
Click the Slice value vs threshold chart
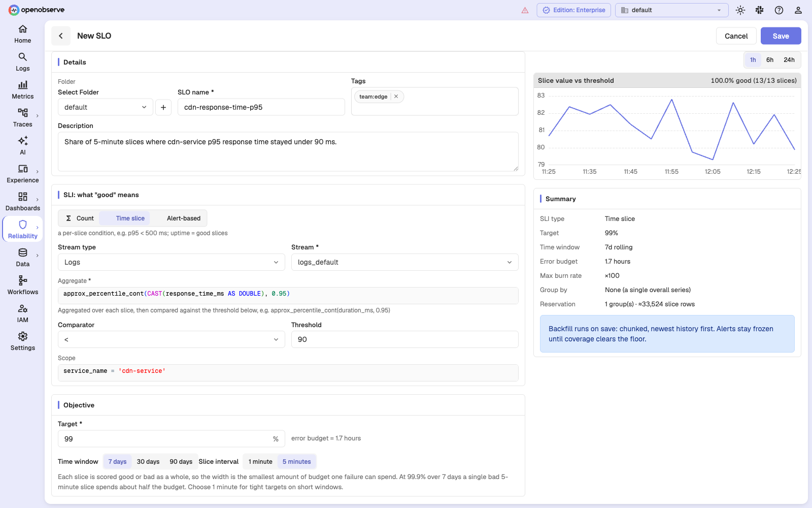coord(667,133)
